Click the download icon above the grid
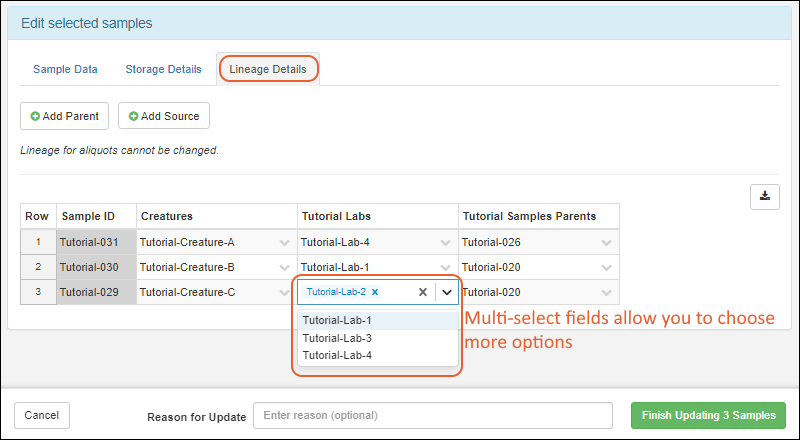800x440 pixels. [x=765, y=197]
